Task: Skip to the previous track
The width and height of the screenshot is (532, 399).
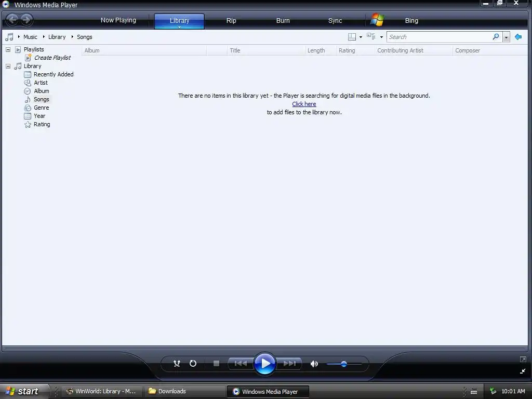Action: click(x=241, y=364)
